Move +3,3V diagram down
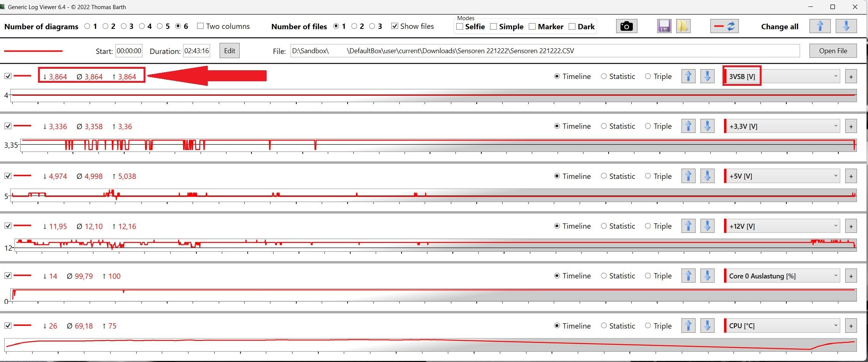Image resolution: width=868 pixels, height=362 pixels. click(707, 126)
